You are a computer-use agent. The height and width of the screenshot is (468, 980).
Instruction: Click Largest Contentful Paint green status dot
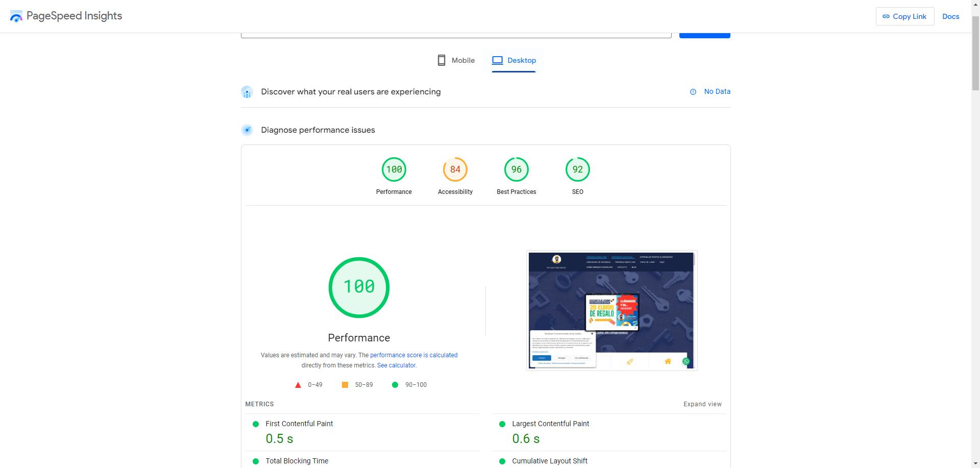[x=502, y=424]
